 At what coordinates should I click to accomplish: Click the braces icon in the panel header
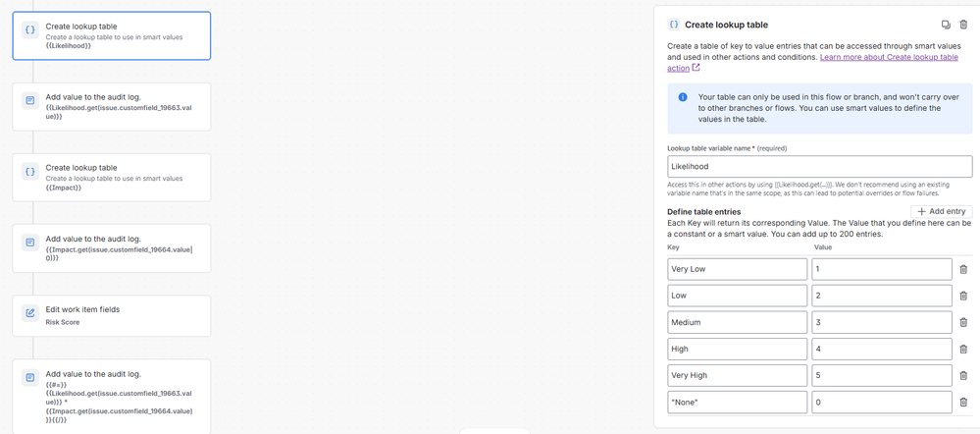(x=674, y=25)
